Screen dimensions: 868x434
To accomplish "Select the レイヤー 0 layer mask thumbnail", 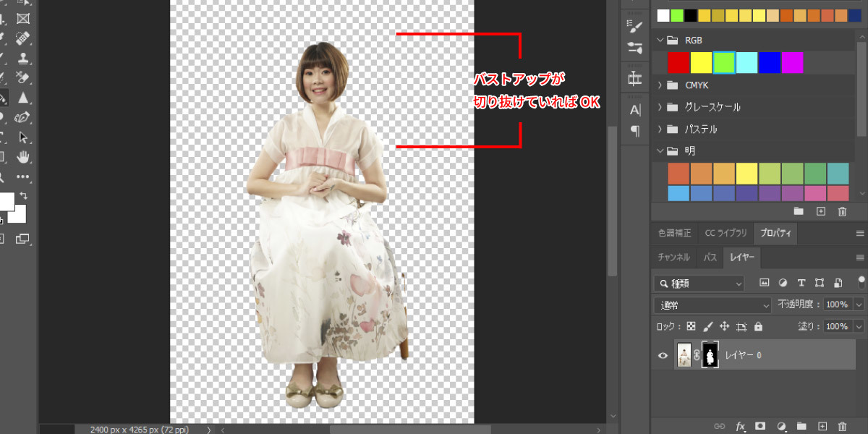I will (710, 355).
